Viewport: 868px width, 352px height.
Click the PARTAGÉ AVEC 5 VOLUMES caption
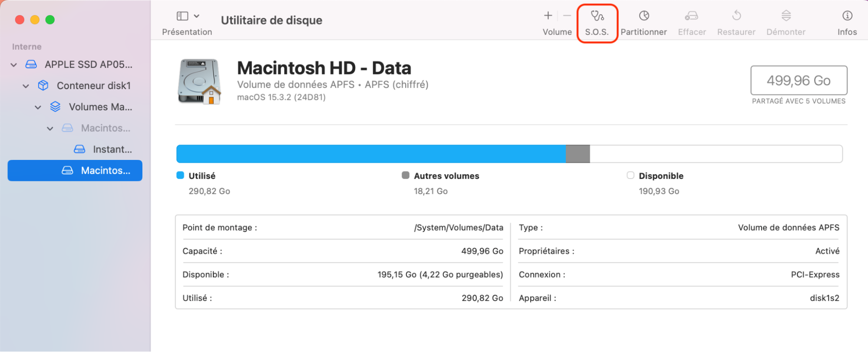(799, 101)
